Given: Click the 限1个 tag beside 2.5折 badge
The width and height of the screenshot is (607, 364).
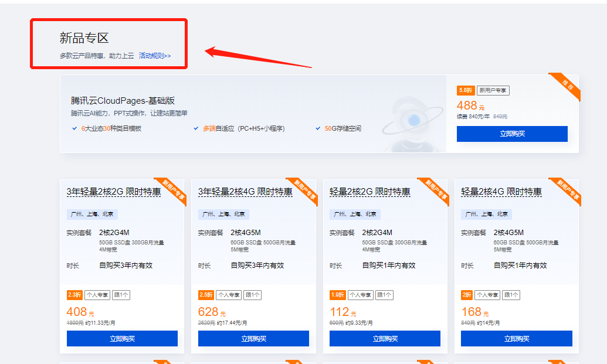Looking at the screenshot, I should click(x=253, y=295).
